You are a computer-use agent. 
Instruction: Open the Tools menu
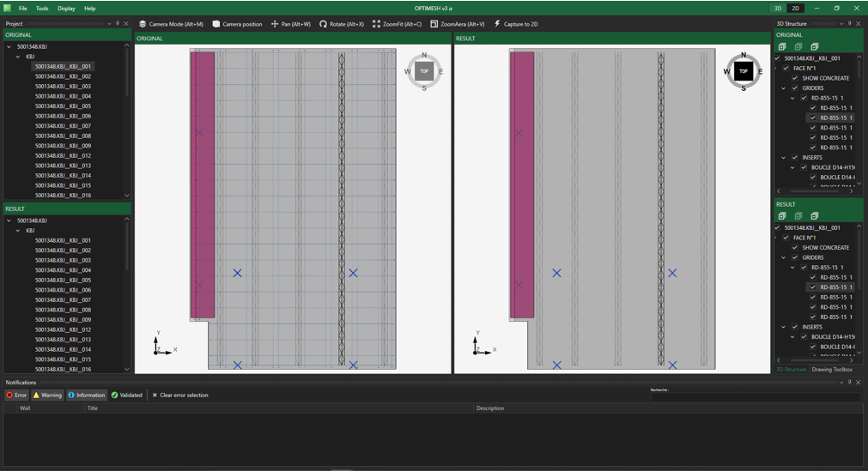42,9
